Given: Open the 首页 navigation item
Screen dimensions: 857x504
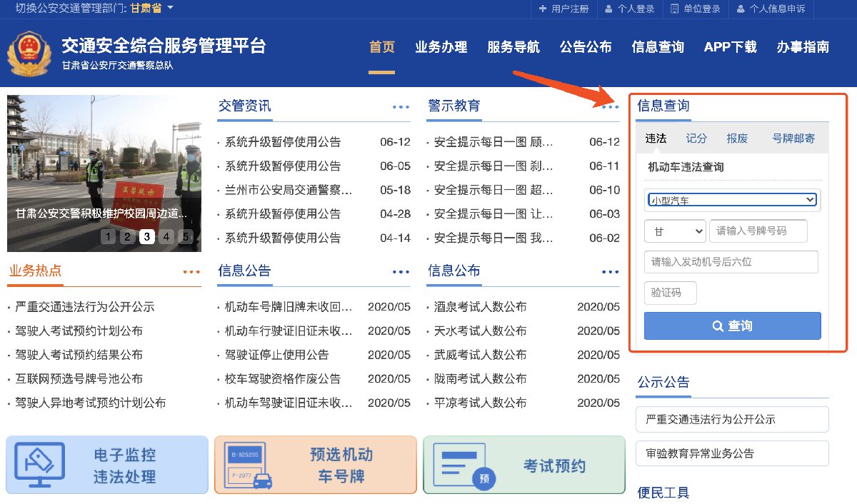Looking at the screenshot, I should coord(382,47).
